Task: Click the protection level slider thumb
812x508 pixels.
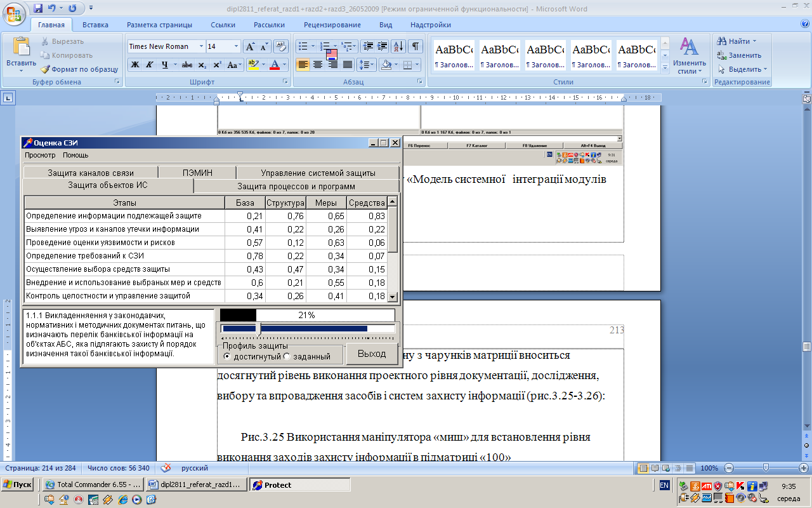Action: click(258, 328)
